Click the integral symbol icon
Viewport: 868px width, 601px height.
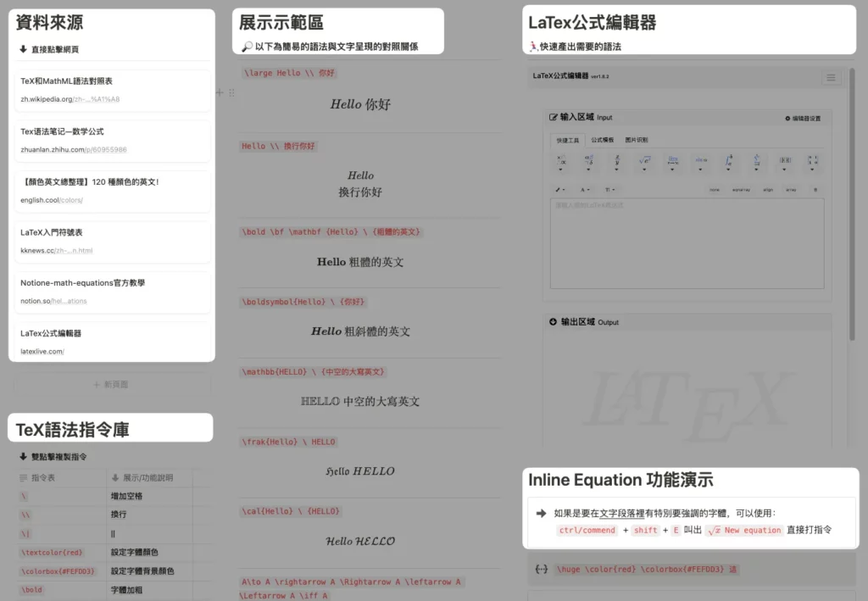click(728, 161)
